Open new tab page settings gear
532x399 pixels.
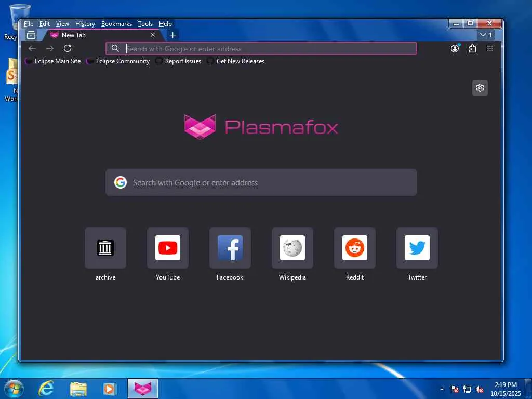click(480, 88)
